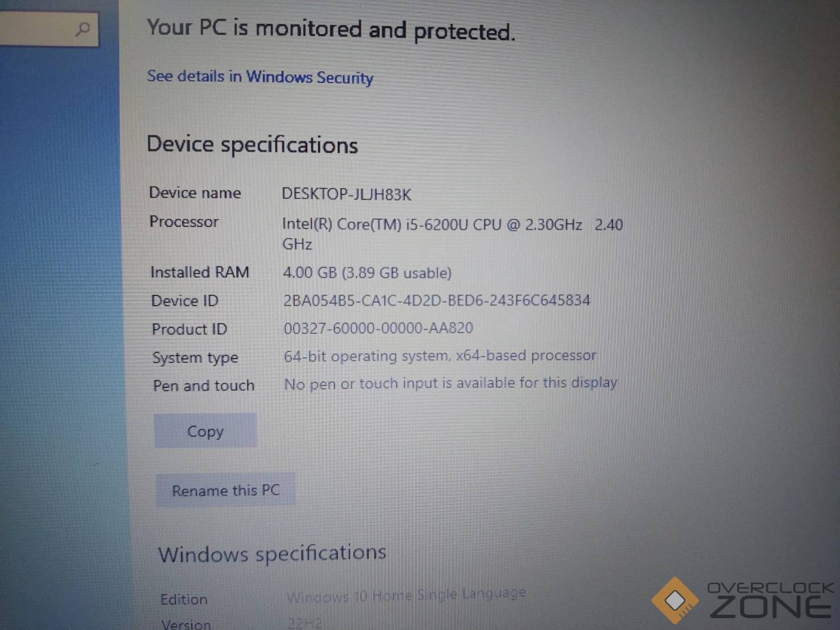Click the Device ID value starting 2BA054B5
This screenshot has width=840, height=630.
(x=437, y=300)
